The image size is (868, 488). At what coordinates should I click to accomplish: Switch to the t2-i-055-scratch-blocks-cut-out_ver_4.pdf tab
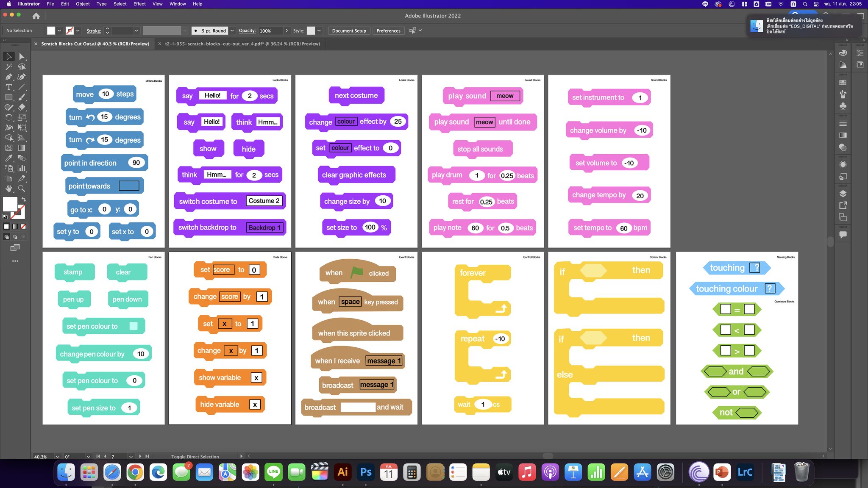click(x=242, y=44)
